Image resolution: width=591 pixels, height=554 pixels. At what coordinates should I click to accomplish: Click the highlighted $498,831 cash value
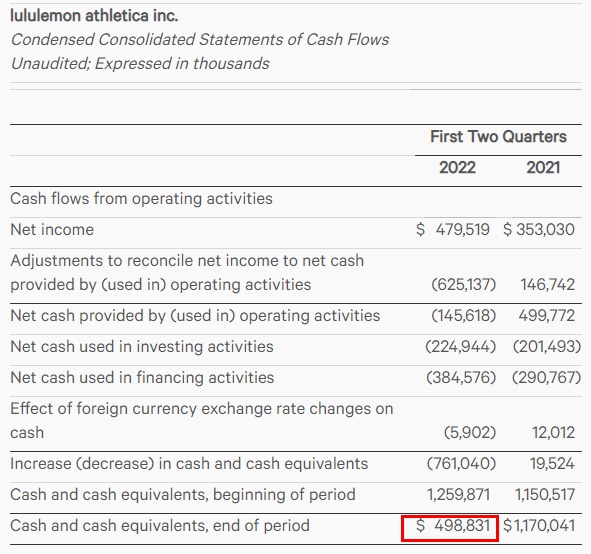pyautogui.click(x=453, y=525)
